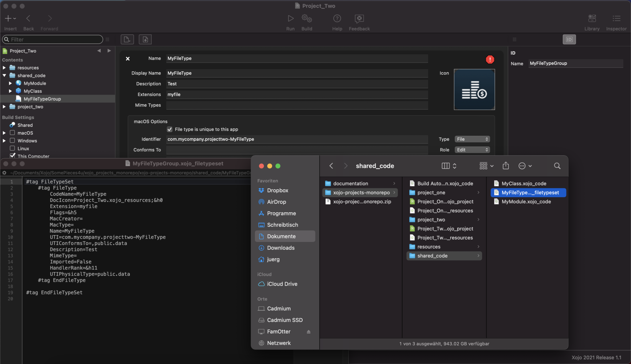Open Dropbox in Finder sidebar
Image resolution: width=631 pixels, height=364 pixels.
285,190
